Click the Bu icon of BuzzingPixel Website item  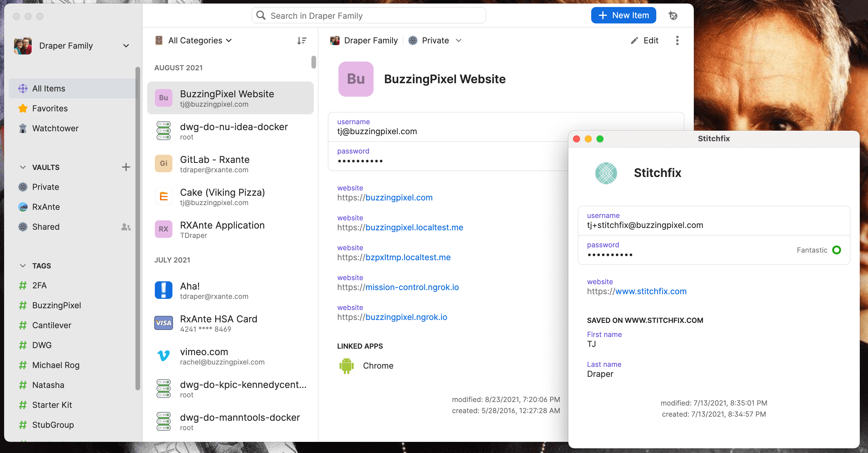point(163,98)
